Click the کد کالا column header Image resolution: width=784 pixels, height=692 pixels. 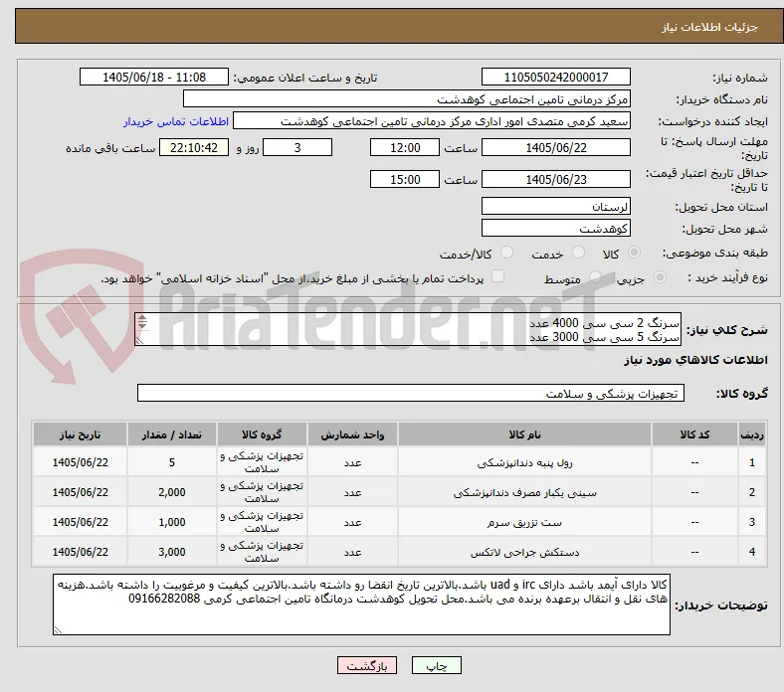[x=694, y=434]
